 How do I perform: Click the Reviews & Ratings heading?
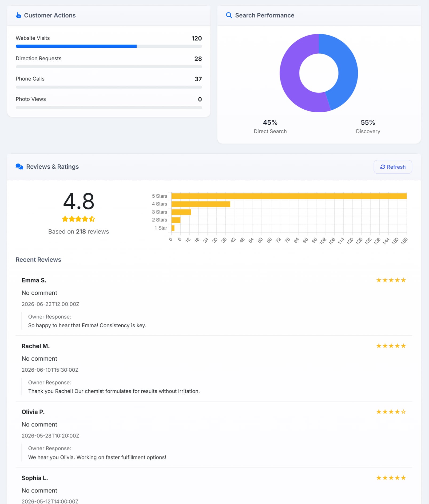coord(53,167)
